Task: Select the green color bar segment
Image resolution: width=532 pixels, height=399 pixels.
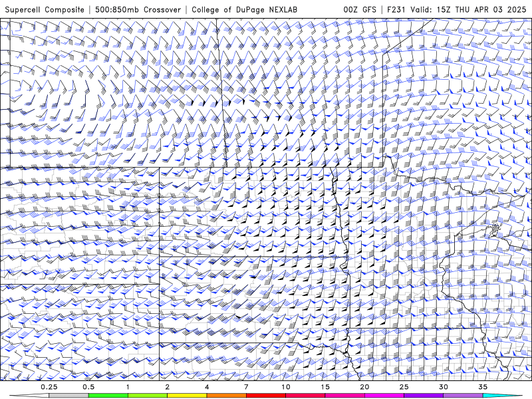Action: click(x=108, y=396)
